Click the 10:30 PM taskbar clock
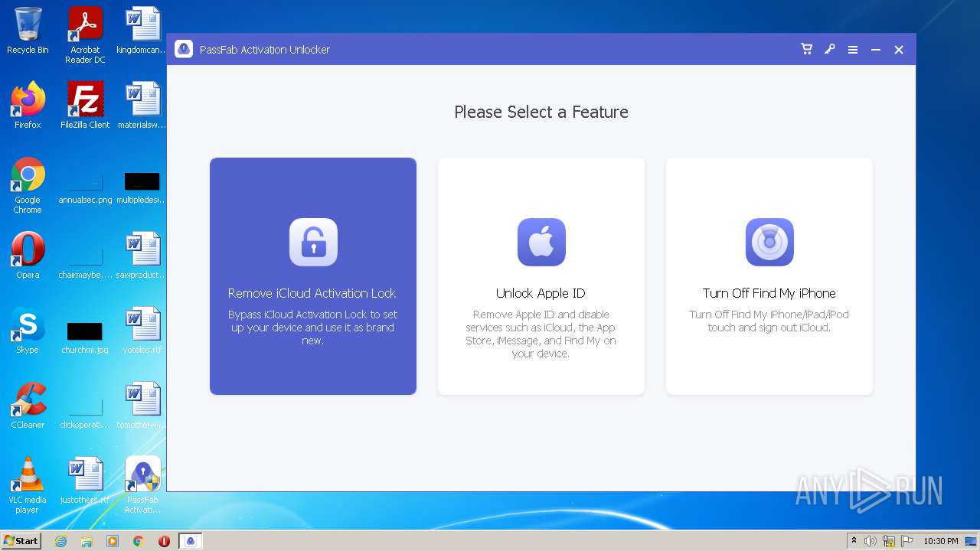The width and height of the screenshot is (980, 551). coord(941,541)
